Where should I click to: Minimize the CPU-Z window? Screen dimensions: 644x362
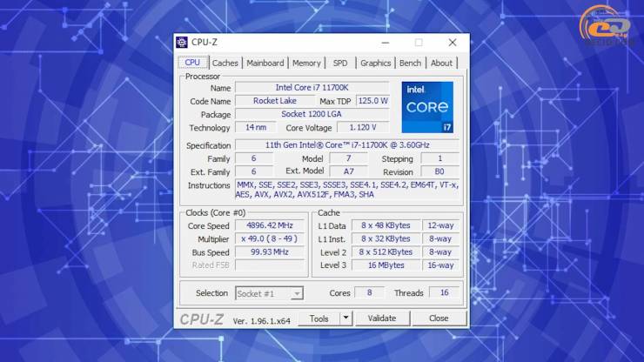click(386, 43)
